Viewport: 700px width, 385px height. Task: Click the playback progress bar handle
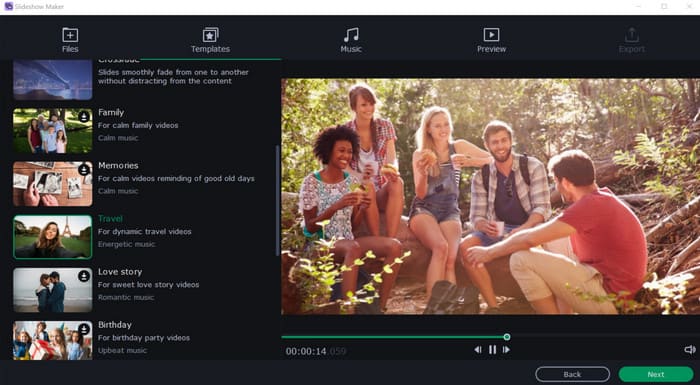coord(507,337)
